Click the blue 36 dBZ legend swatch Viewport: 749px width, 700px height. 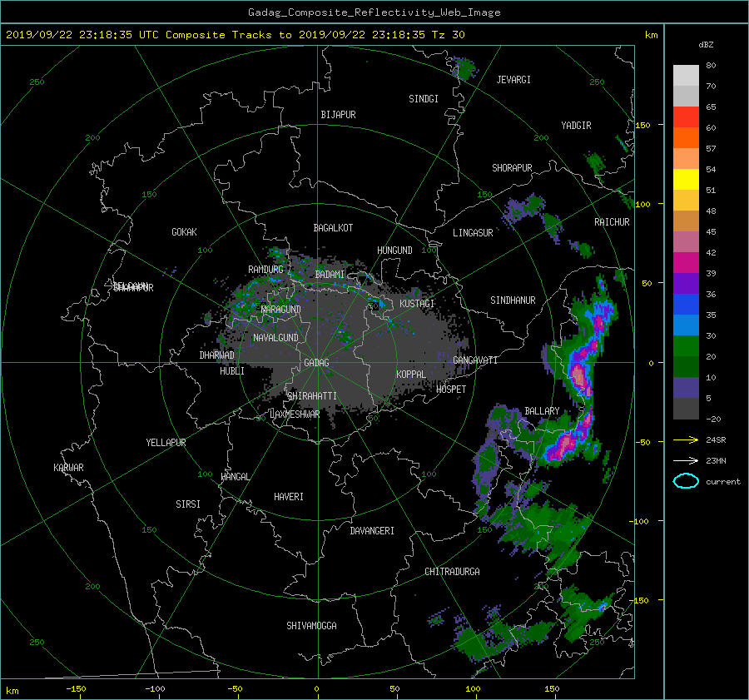click(x=686, y=304)
